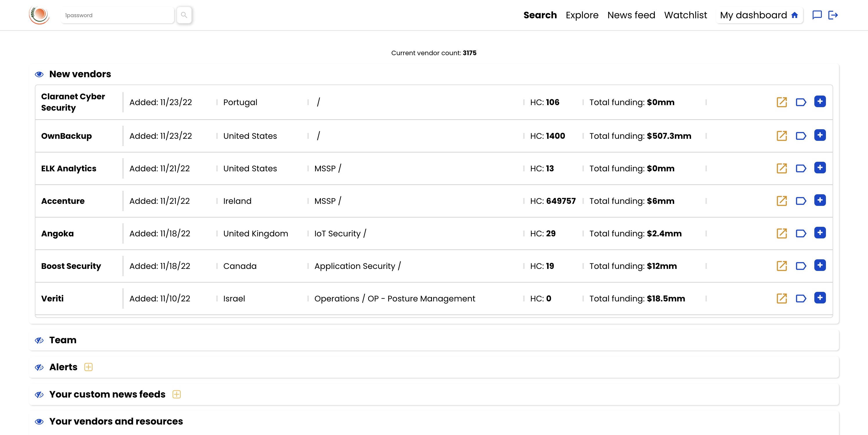Open the Claranet Cyber Security vendor name
Image resolution: width=868 pixels, height=435 pixels.
pos(73,102)
